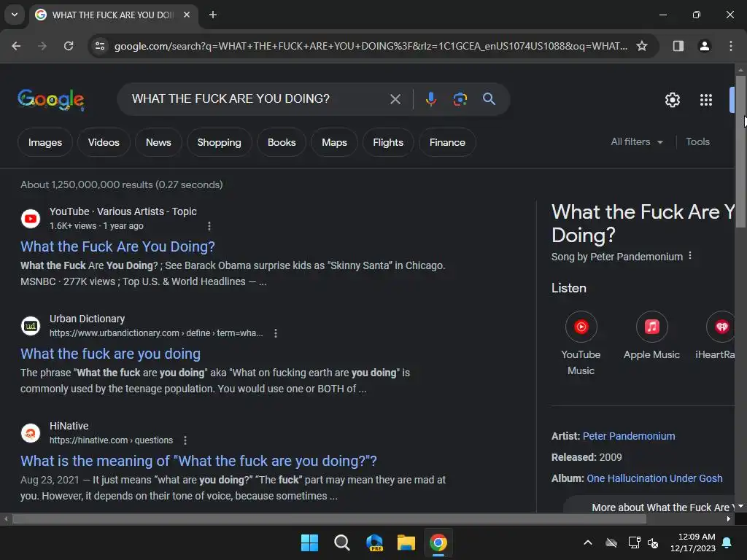Click Chrome icon in taskbar
The image size is (747, 560).
[438, 542]
